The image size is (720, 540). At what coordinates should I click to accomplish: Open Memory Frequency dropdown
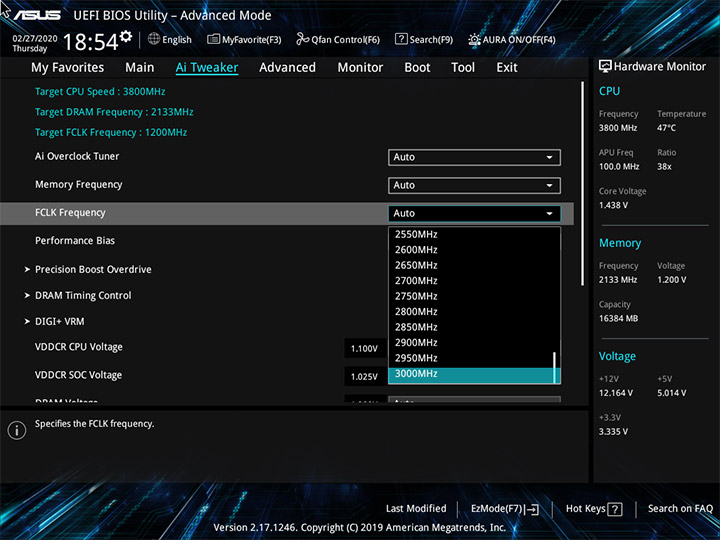(474, 185)
